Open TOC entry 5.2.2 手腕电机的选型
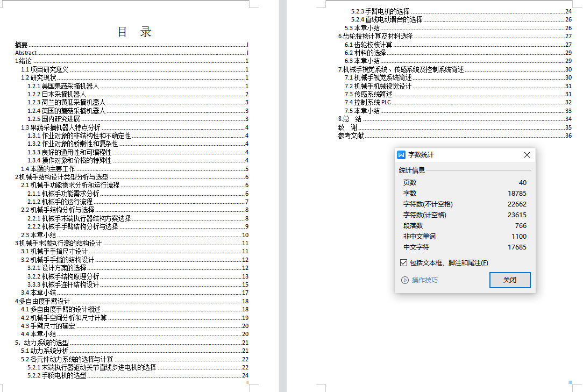This screenshot has height=392, width=583. pyautogui.click(x=138, y=376)
